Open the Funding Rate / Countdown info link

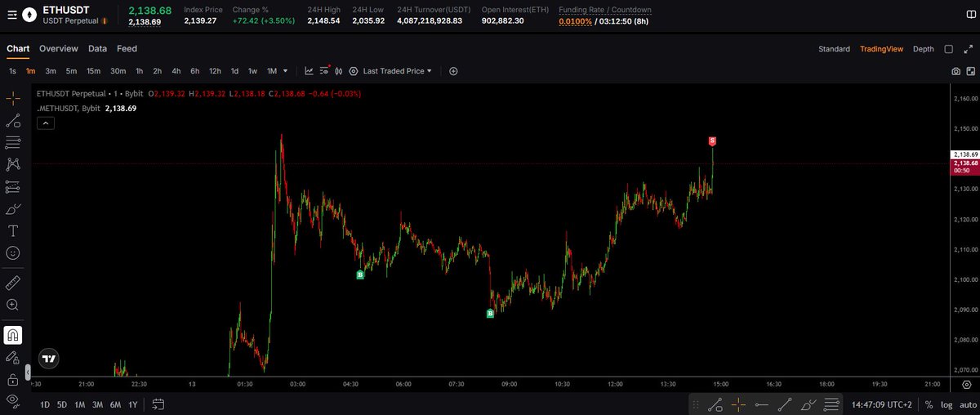pos(605,10)
